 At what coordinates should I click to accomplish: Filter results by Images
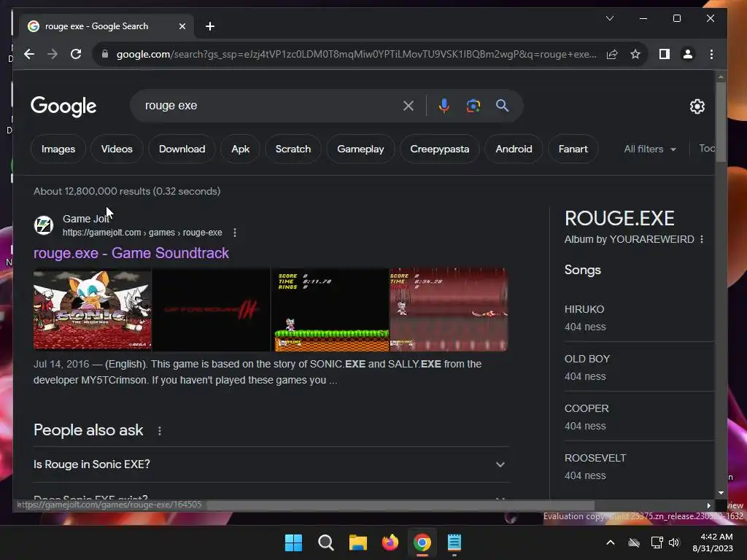[x=58, y=149]
